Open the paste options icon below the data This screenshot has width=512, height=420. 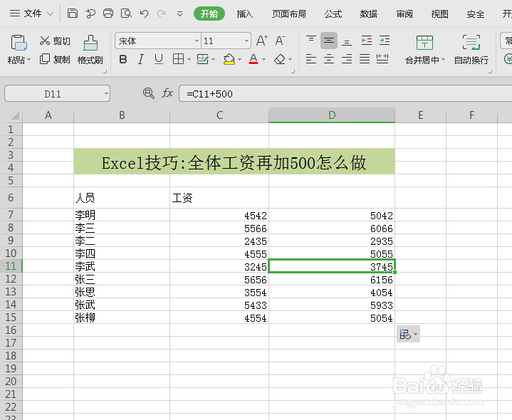click(x=408, y=334)
